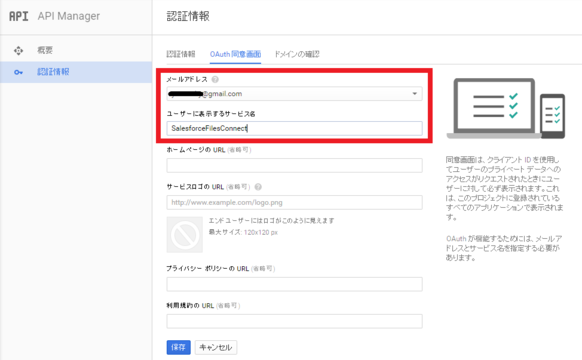Image resolution: width=582 pixels, height=360 pixels.
Task: Click the 認証情報 page heading
Action: (188, 16)
